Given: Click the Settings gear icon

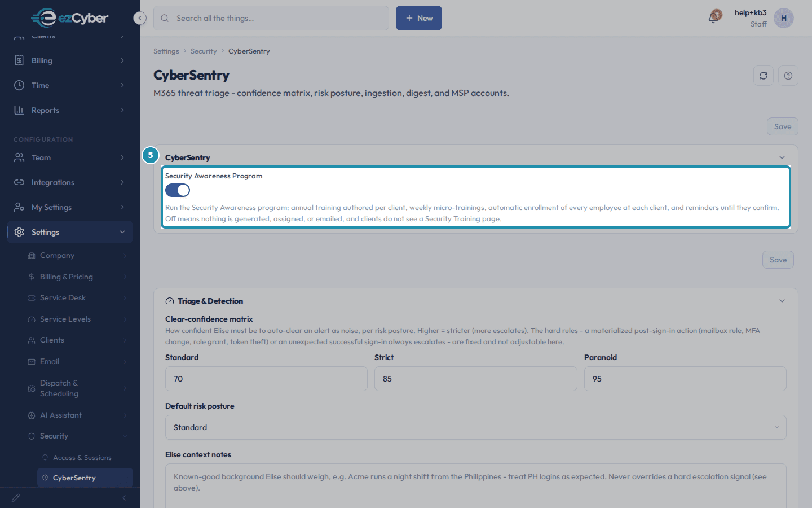Looking at the screenshot, I should (19, 232).
